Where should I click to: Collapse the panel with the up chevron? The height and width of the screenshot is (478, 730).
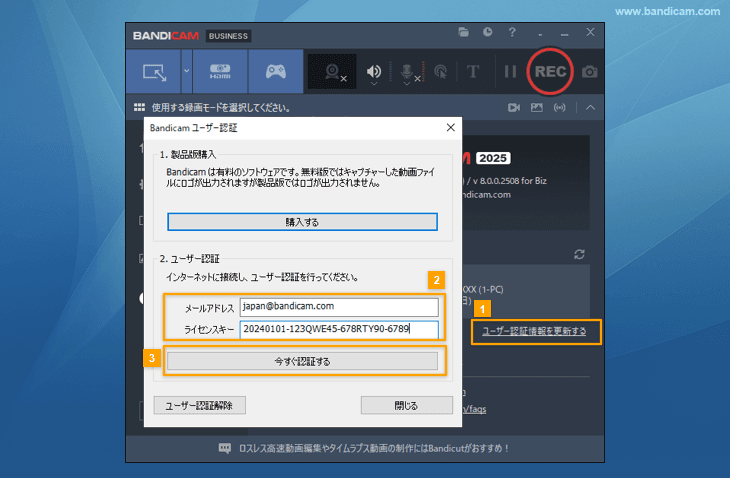[590, 108]
